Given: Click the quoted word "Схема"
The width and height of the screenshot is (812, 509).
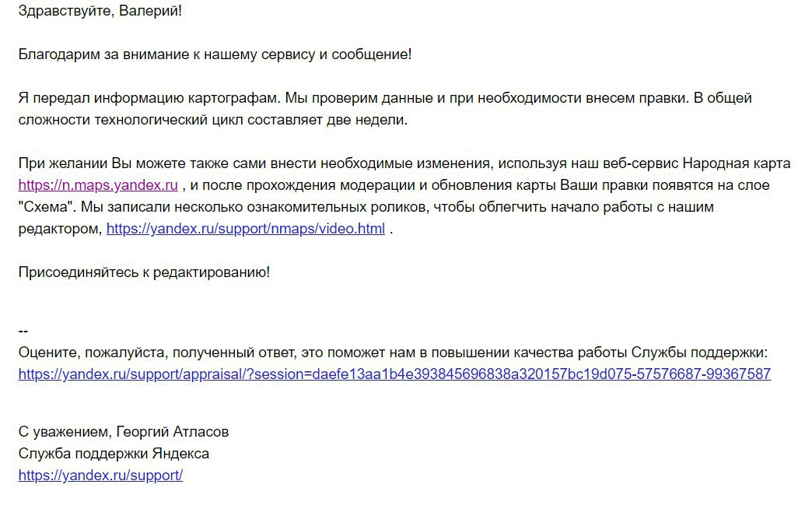Looking at the screenshot, I should click(x=46, y=207).
